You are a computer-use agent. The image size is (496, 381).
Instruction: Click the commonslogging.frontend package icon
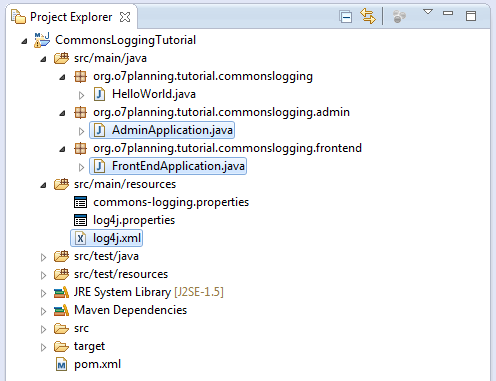(x=80, y=148)
